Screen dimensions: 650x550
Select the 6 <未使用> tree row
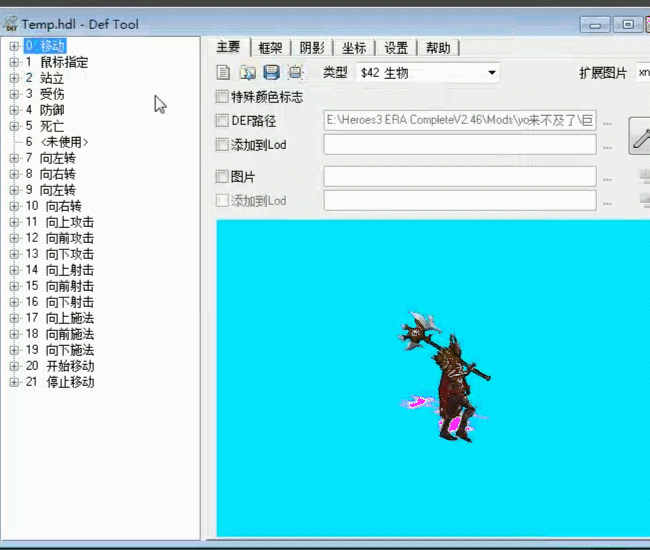pos(57,142)
